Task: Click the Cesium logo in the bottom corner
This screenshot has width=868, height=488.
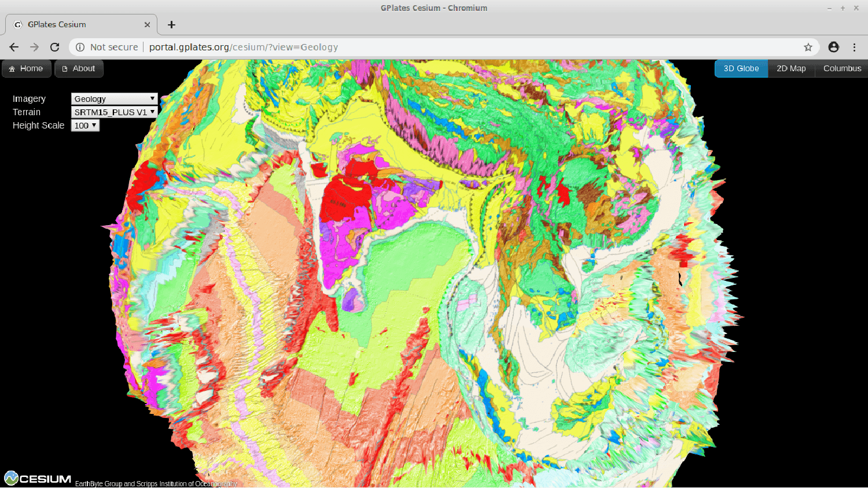Action: (x=36, y=478)
